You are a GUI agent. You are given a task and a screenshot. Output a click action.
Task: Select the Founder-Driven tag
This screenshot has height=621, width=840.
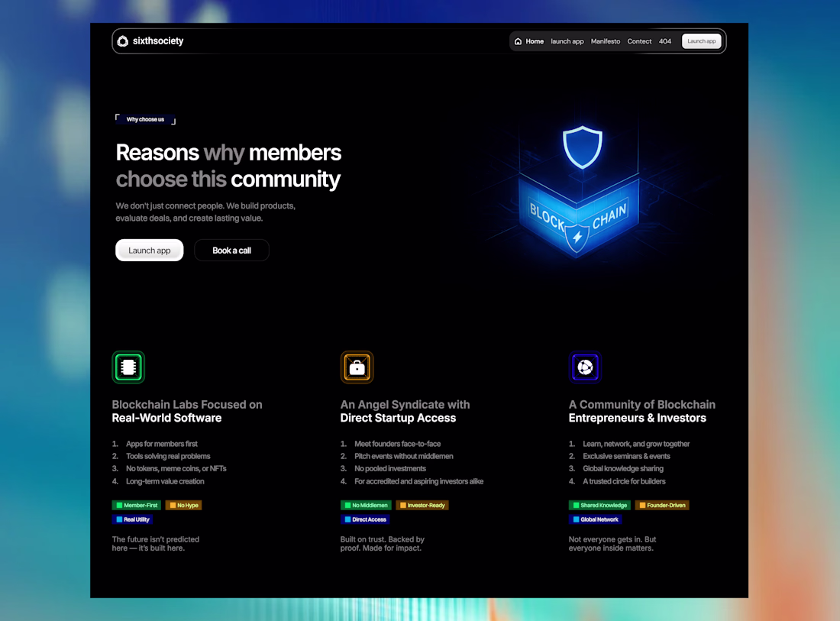pyautogui.click(x=662, y=505)
